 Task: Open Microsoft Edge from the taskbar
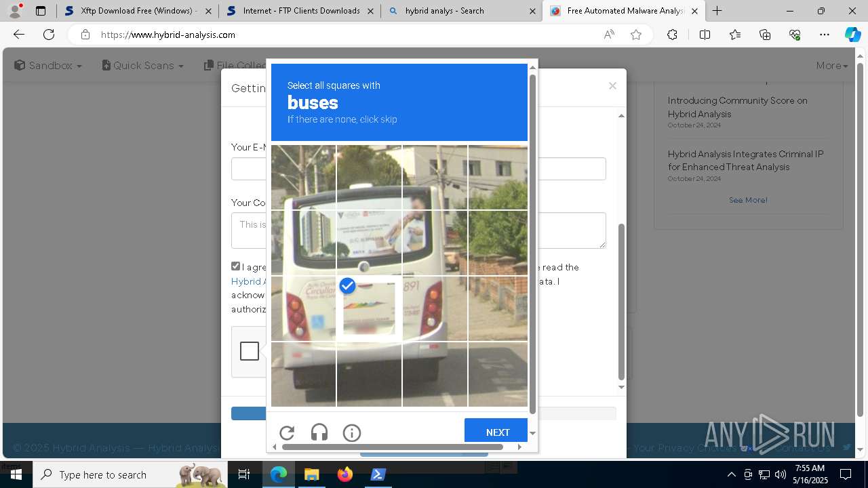pyautogui.click(x=279, y=474)
